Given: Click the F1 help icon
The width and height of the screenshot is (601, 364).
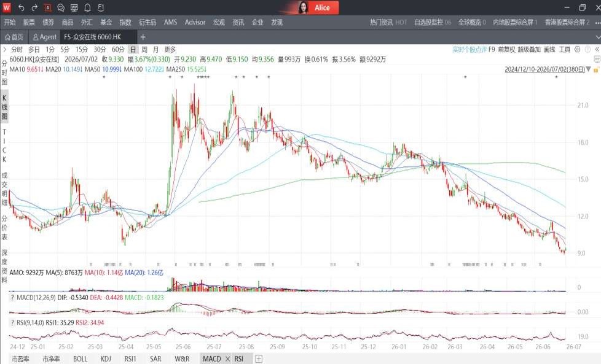Looking at the screenshot, I should click(x=101, y=7).
